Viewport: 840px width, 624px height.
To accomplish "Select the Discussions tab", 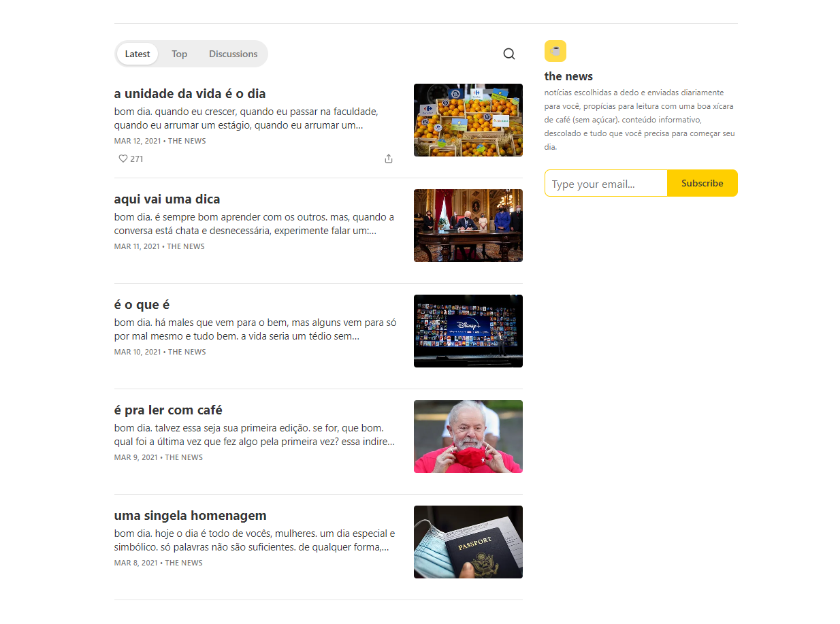I will [233, 54].
